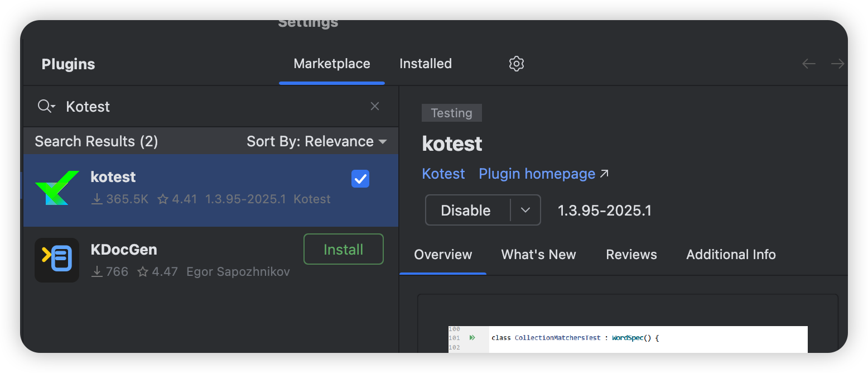868x373 pixels.
Task: Uncheck the kotest enabled checkbox
Action: point(360,179)
